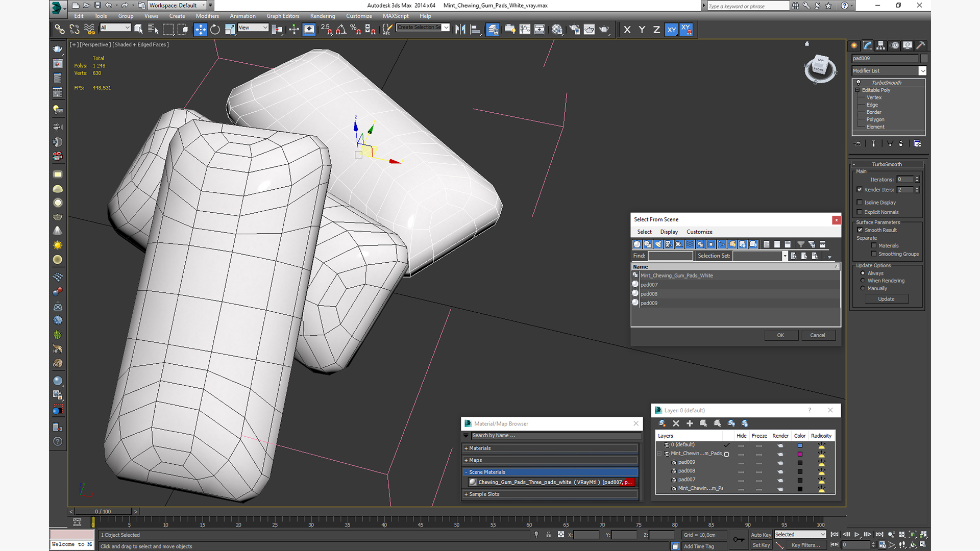The width and height of the screenshot is (980, 551).
Task: Expand the Maps group in Material Browser
Action: point(550,460)
